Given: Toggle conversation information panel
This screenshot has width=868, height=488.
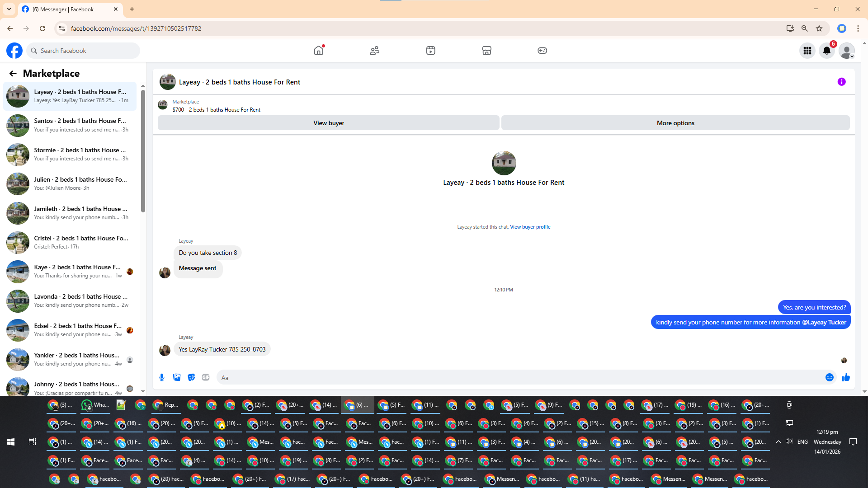Looking at the screenshot, I should click(841, 82).
